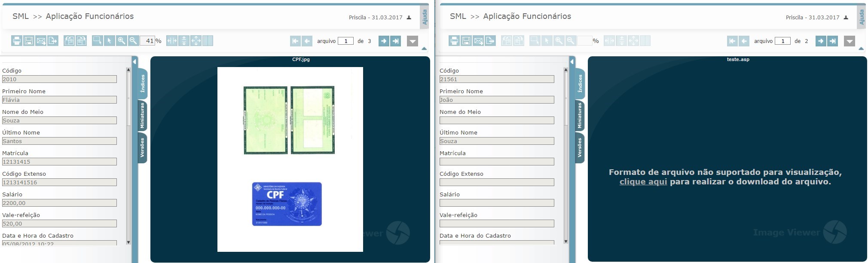This screenshot has width=868, height=263.
Task: Click zoom in magnifier in left viewer
Action: coord(122,41)
